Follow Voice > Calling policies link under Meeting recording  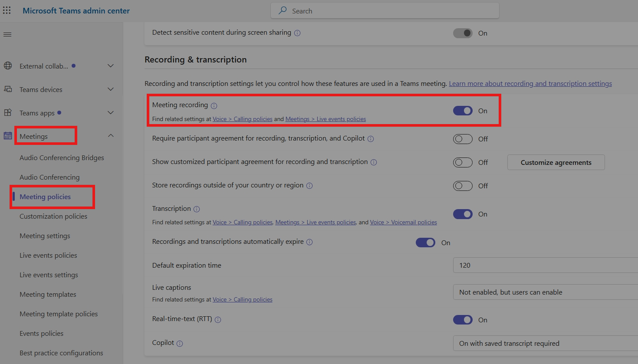click(243, 119)
